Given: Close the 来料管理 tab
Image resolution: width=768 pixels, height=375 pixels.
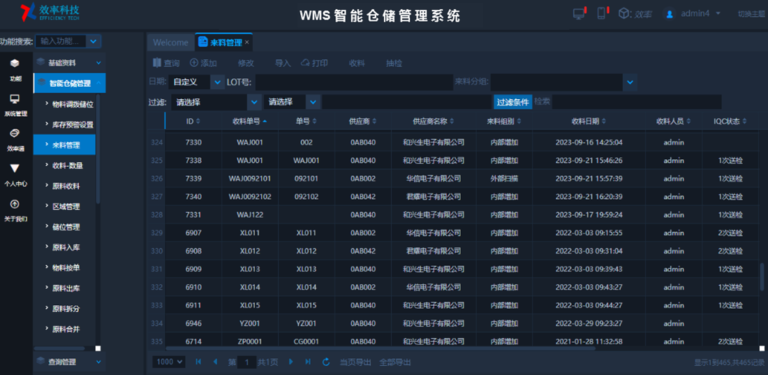Looking at the screenshot, I should pos(247,43).
